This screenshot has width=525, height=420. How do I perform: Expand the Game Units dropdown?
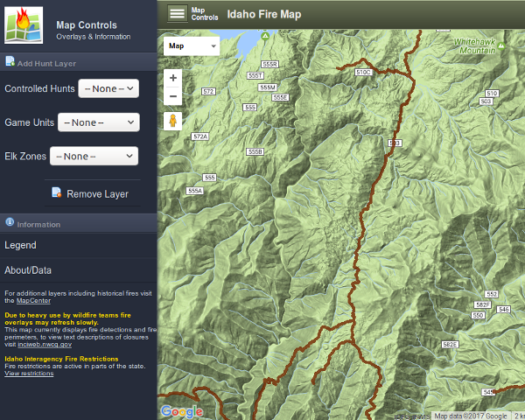(98, 122)
